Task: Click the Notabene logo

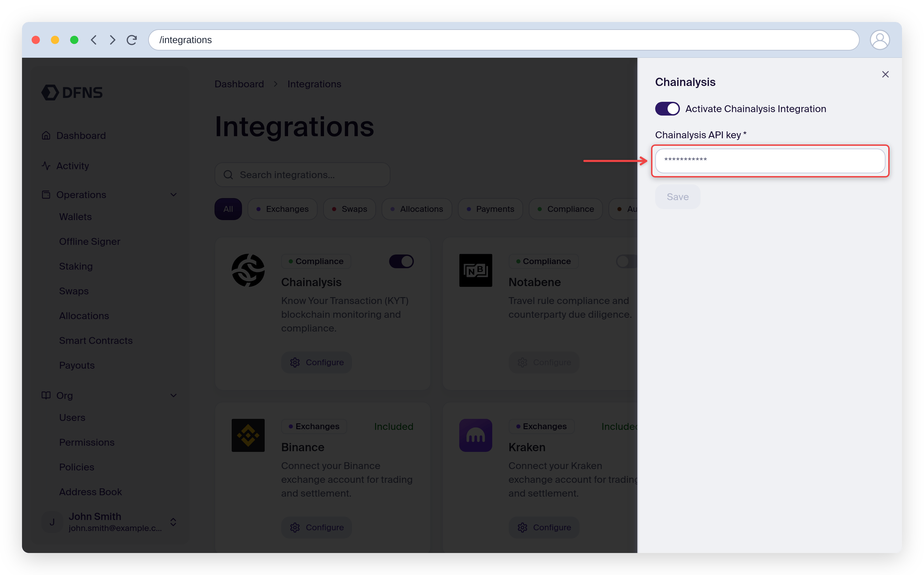Action: (x=475, y=270)
